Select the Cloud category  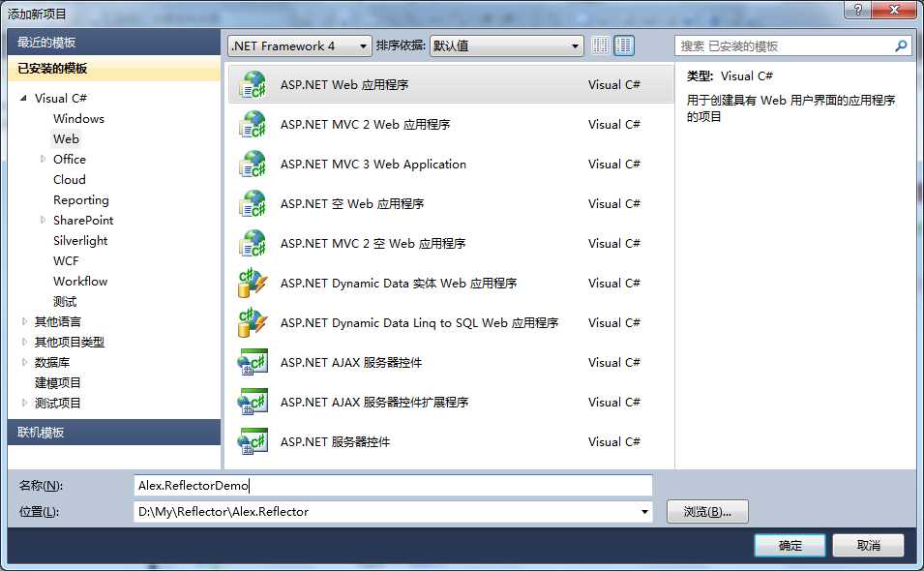[70, 180]
